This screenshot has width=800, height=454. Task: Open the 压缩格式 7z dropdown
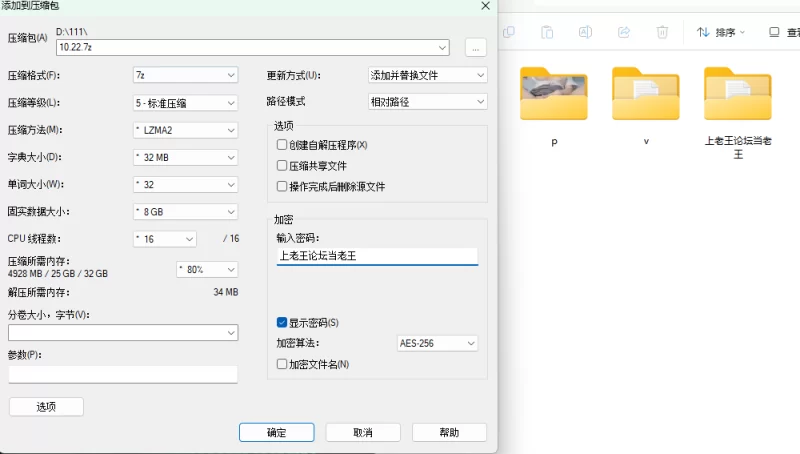click(x=184, y=75)
